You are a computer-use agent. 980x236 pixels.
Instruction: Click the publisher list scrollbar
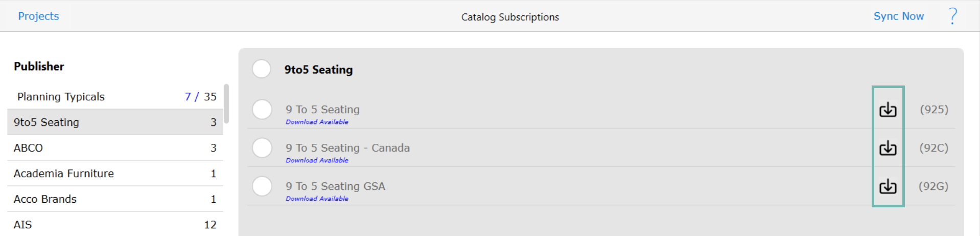pyautogui.click(x=226, y=104)
